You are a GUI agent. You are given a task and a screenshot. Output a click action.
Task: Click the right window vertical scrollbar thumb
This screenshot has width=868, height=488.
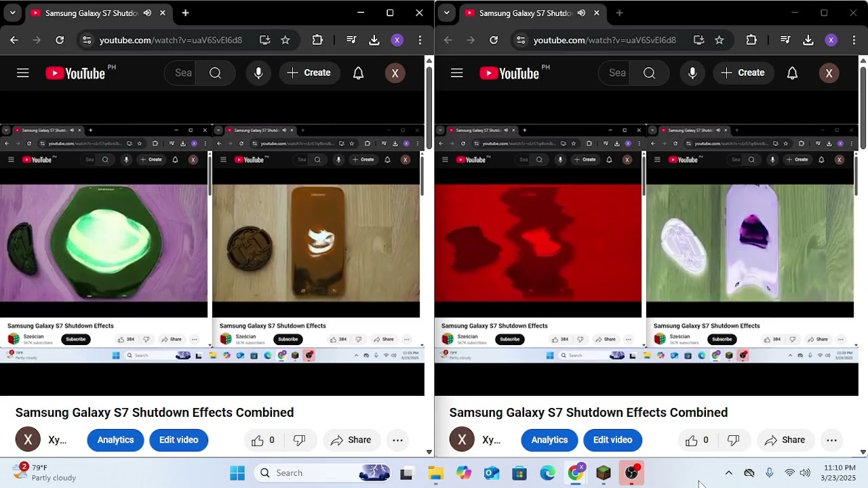(863, 107)
